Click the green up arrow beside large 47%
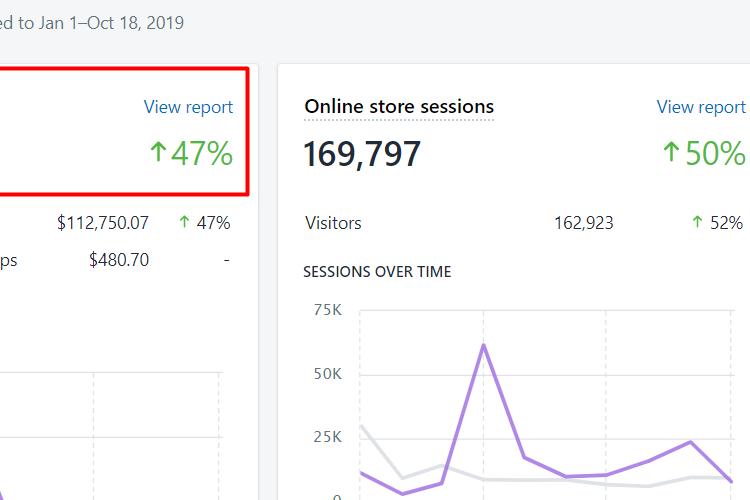Viewport: 750px width, 500px height. pos(158,152)
